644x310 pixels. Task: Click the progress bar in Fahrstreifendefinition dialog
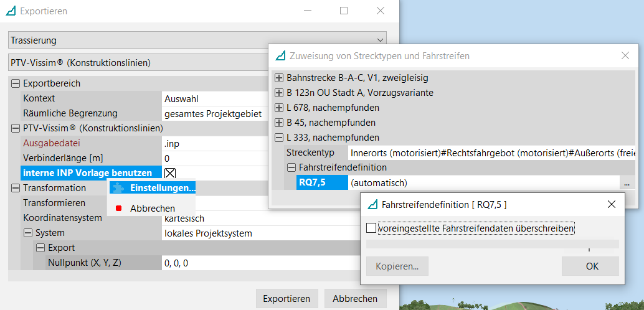tap(493, 244)
